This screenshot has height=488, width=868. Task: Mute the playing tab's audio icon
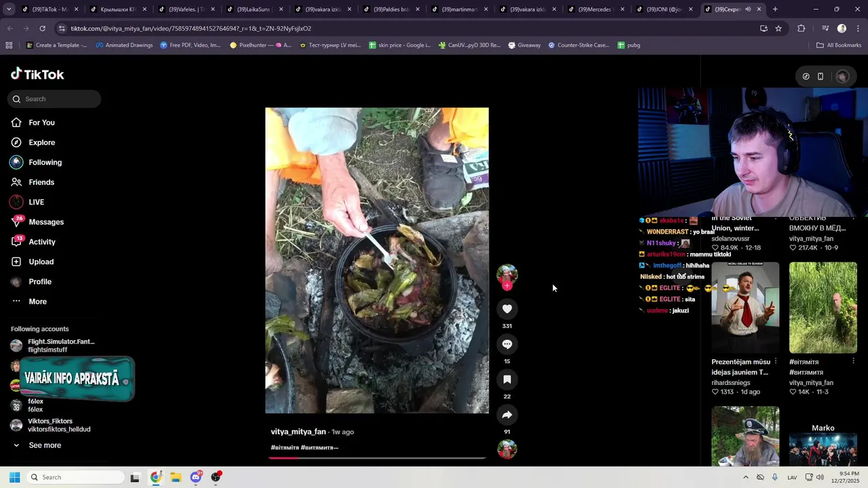pos(748,9)
